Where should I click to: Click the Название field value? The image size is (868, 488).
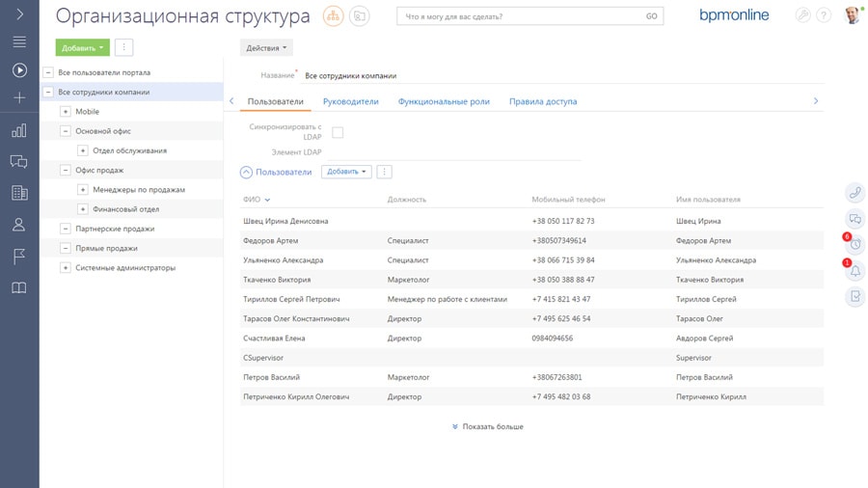tap(562, 76)
